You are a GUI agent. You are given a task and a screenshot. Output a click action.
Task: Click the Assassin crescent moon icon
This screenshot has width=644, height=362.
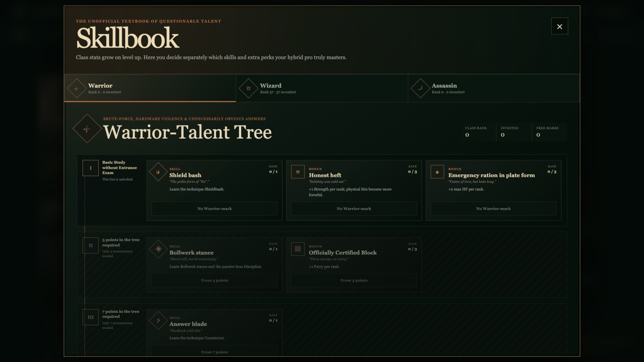[420, 88]
